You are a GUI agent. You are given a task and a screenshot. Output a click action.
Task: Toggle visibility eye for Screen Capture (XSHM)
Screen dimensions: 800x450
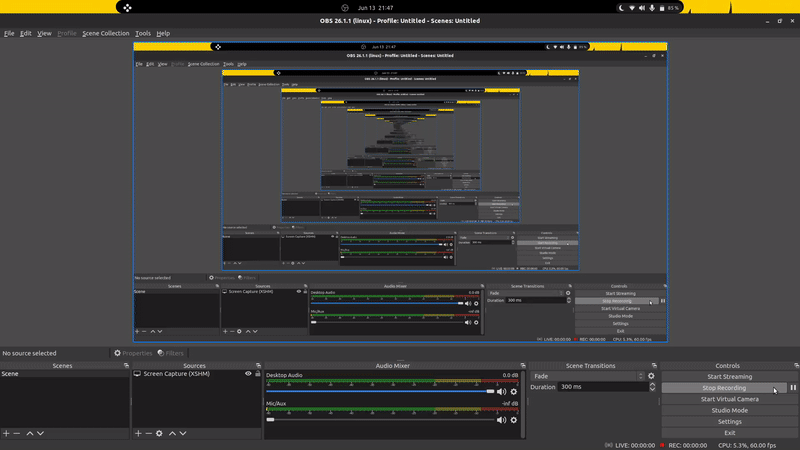tap(248, 373)
